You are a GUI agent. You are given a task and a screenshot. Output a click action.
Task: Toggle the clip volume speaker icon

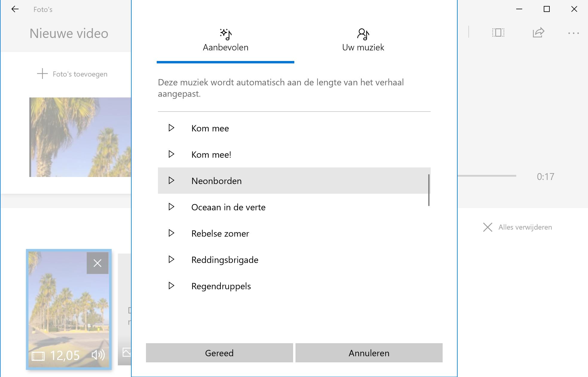[98, 355]
